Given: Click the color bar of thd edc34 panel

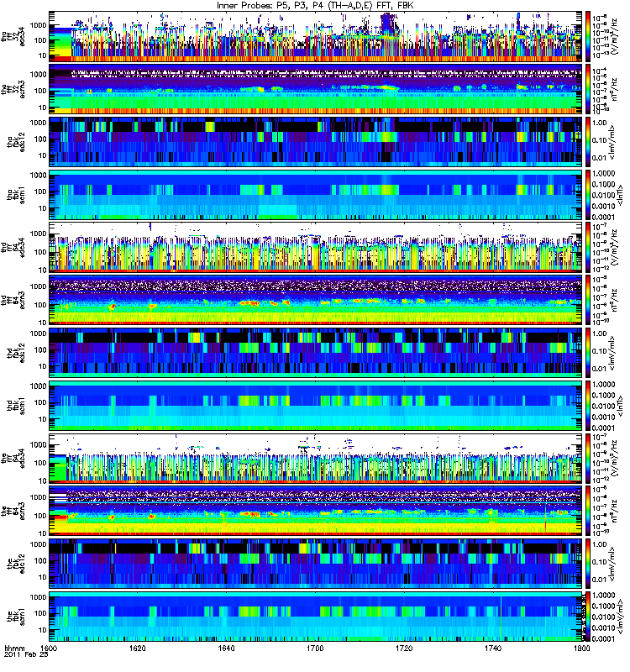Looking at the screenshot, I should 588,247.
